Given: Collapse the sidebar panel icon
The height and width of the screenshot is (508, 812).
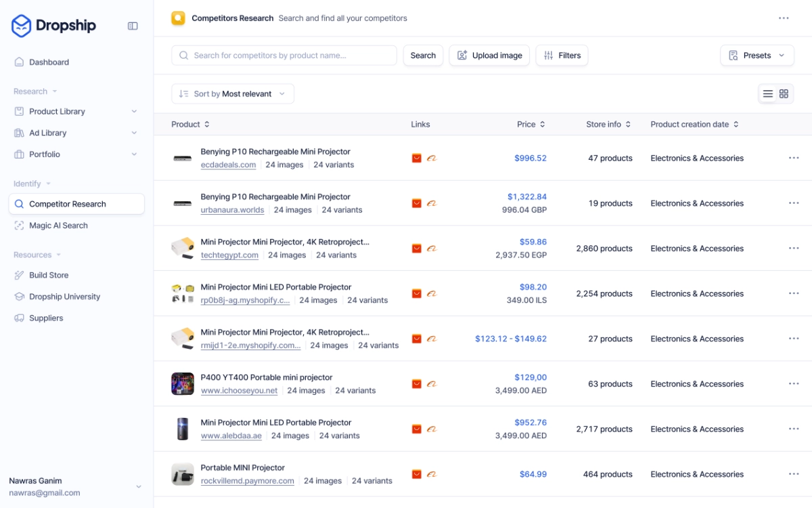Looking at the screenshot, I should coord(133,26).
